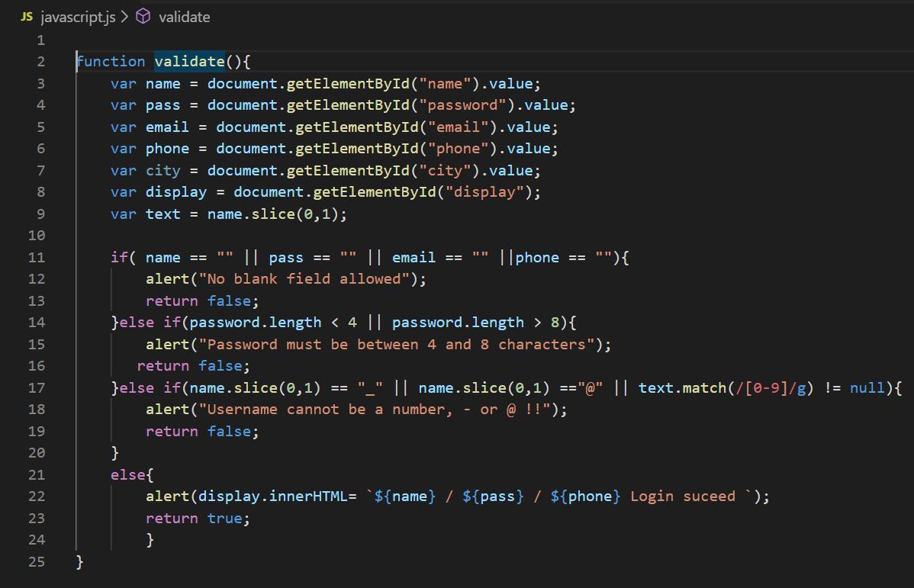Place cursor on the function keyword

pos(111,61)
